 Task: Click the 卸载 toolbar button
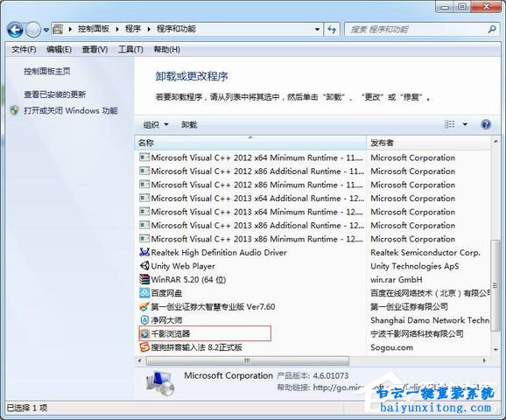coord(189,124)
